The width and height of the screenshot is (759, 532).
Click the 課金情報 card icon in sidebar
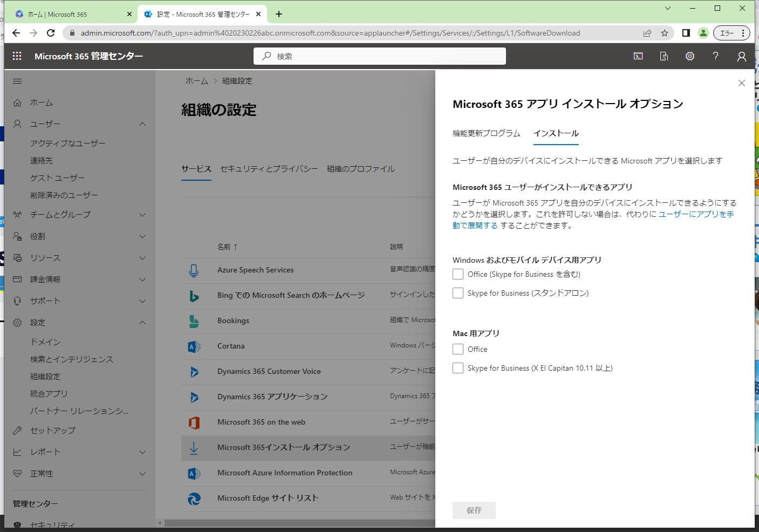(17, 279)
